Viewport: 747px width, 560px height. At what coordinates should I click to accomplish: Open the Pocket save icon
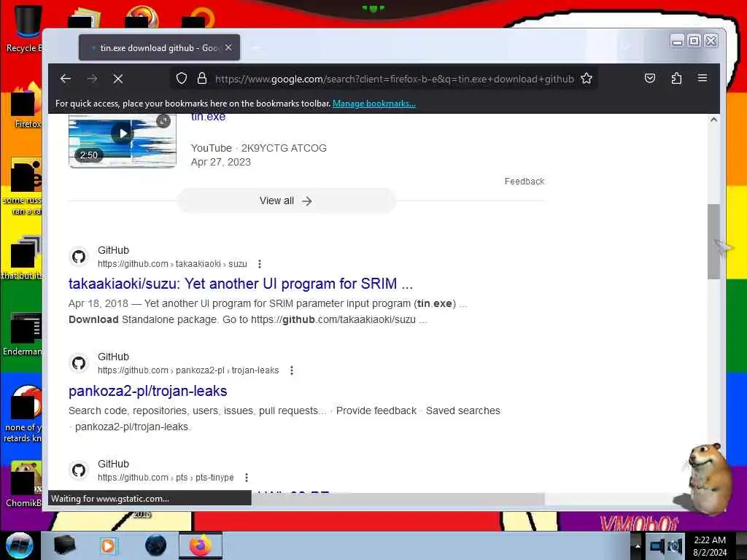(650, 78)
